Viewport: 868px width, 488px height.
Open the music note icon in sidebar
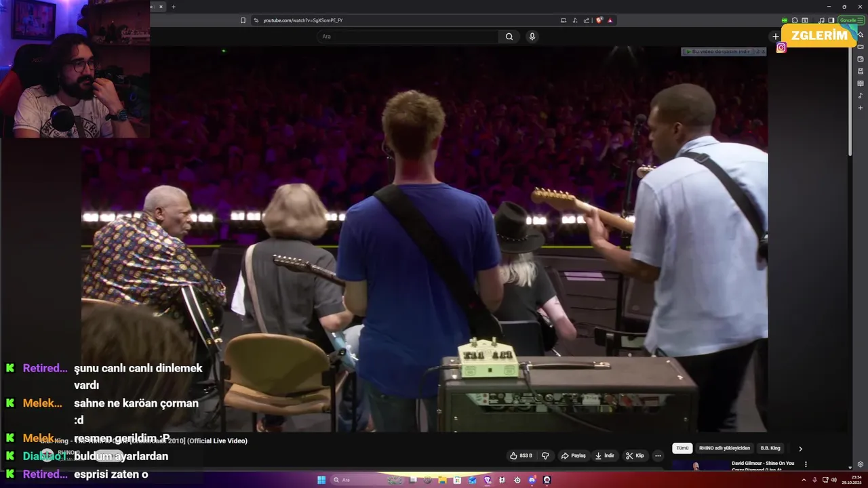click(x=861, y=96)
